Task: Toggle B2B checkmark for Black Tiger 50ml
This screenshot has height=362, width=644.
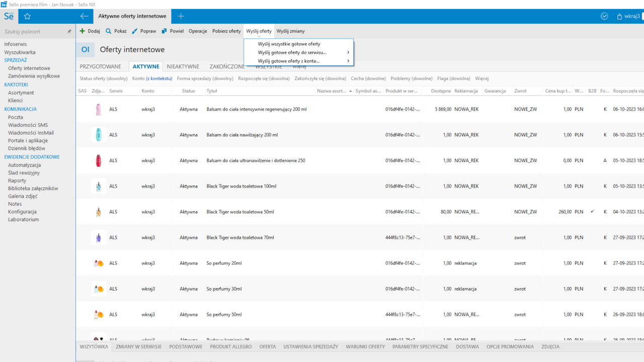Action: (592, 212)
